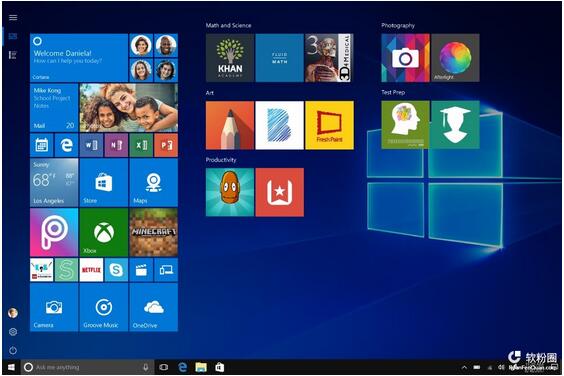Image resolution: width=564 pixels, height=376 pixels.
Task: Select the Art group header
Action: (x=210, y=93)
